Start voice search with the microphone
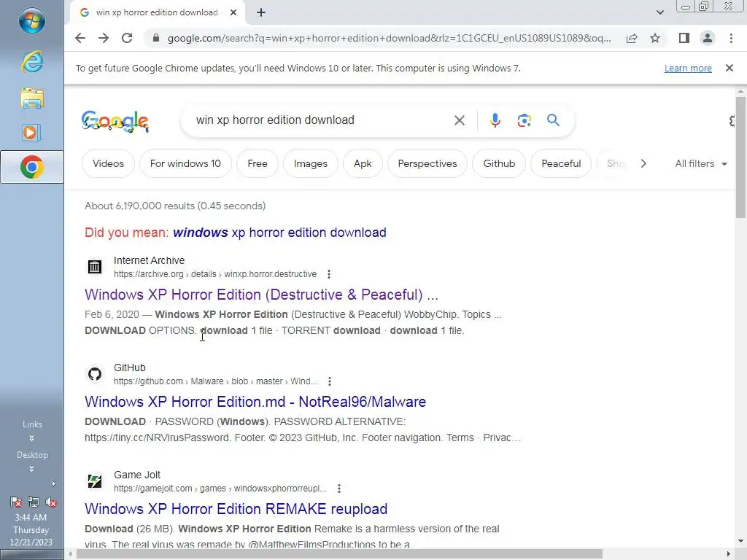Image resolution: width=747 pixels, height=560 pixels. pyautogui.click(x=495, y=120)
